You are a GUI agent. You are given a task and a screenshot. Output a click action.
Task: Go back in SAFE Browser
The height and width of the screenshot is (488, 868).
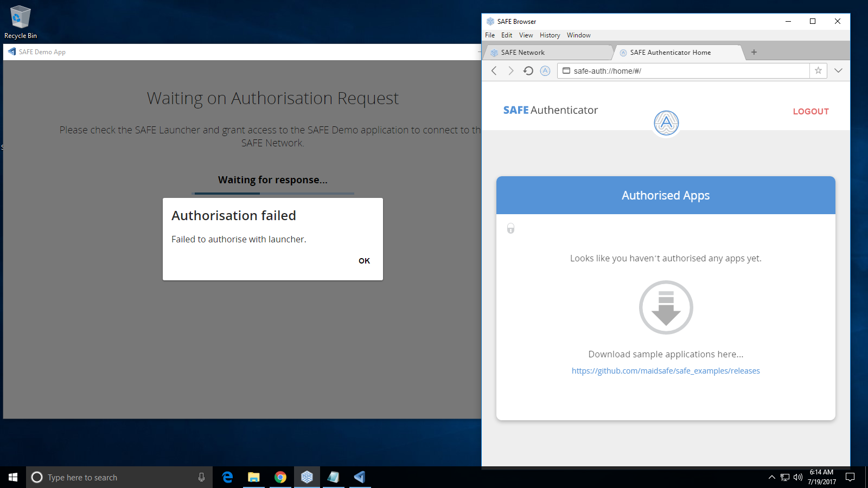(494, 71)
